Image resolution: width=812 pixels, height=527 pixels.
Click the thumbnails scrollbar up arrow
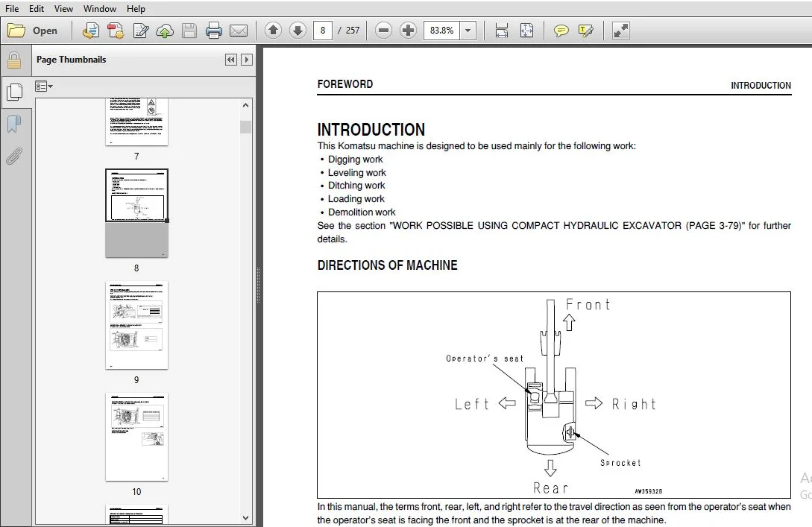[x=245, y=105]
